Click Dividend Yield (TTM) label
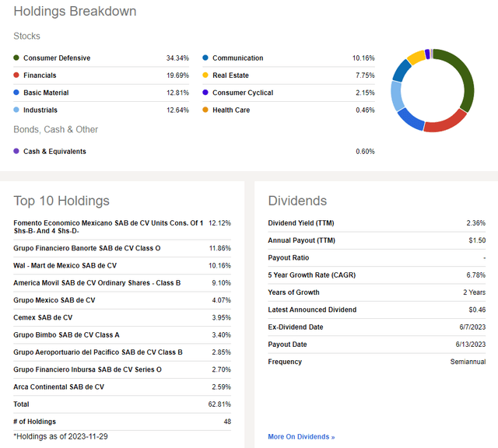This screenshot has width=498, height=448. (x=301, y=223)
